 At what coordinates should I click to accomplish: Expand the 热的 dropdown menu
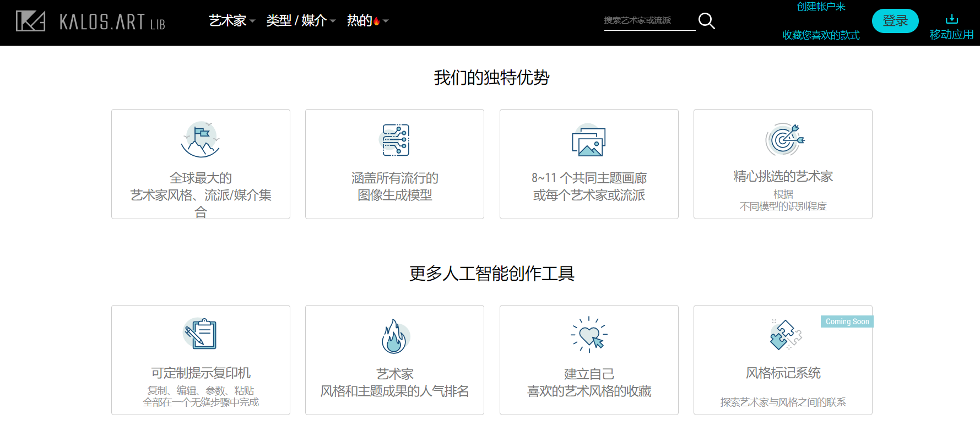[x=367, y=21]
